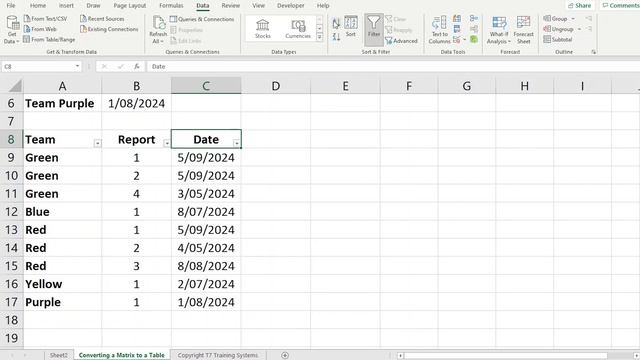Select the Yellow team cell
Image resolution: width=640 pixels, height=360 pixels.
coord(62,284)
